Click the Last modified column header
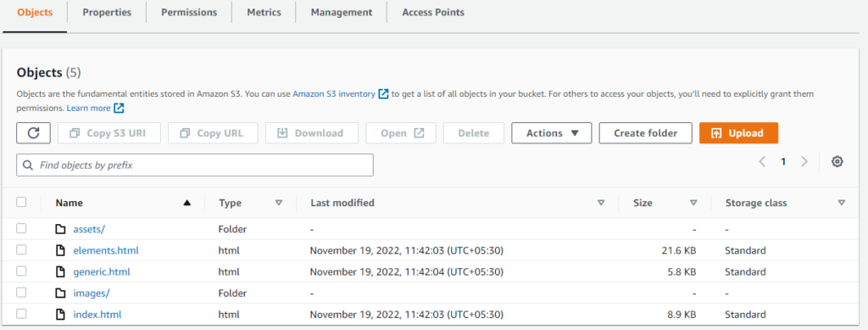The height and width of the screenshot is (330, 868). tap(342, 203)
